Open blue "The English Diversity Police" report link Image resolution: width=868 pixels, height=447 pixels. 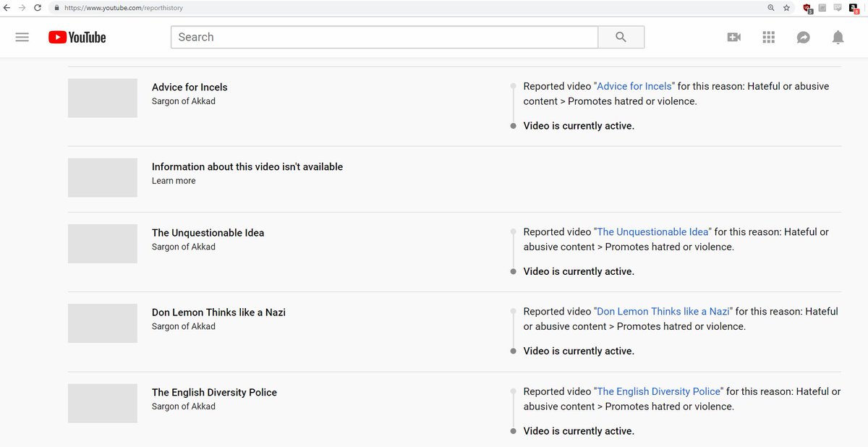tap(659, 391)
